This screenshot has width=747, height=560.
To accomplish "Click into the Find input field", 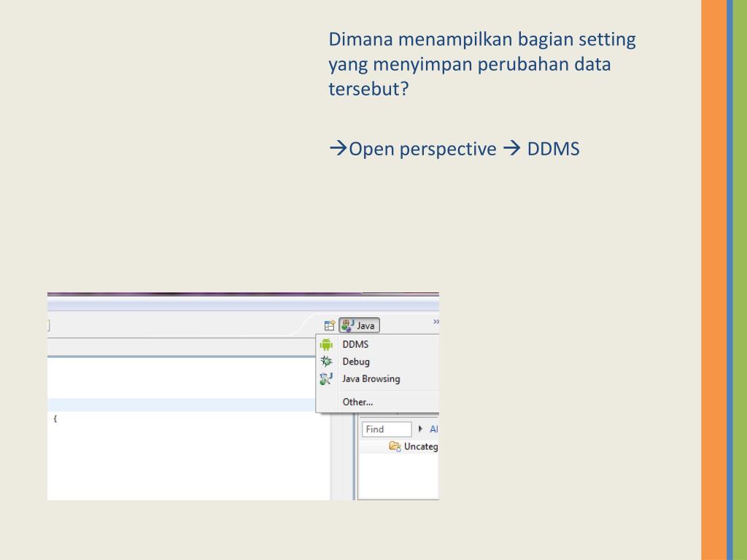I will click(387, 429).
